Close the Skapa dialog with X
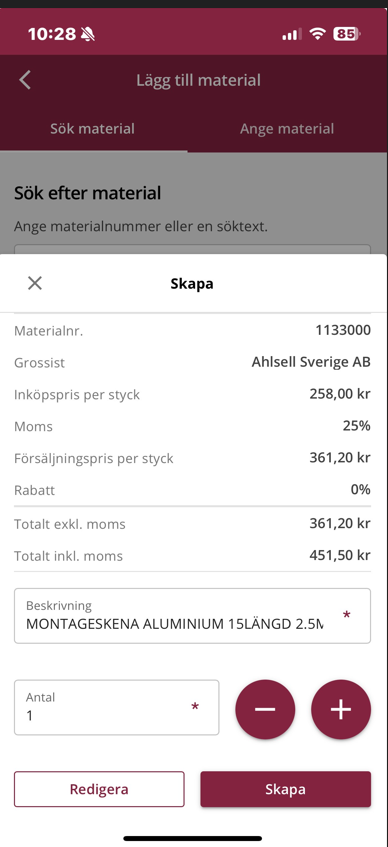 (x=35, y=283)
